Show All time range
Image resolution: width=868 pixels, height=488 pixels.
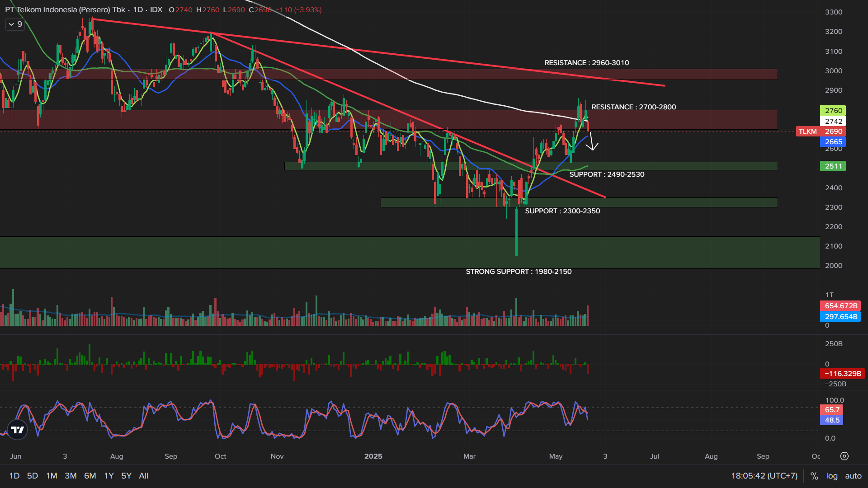(144, 476)
